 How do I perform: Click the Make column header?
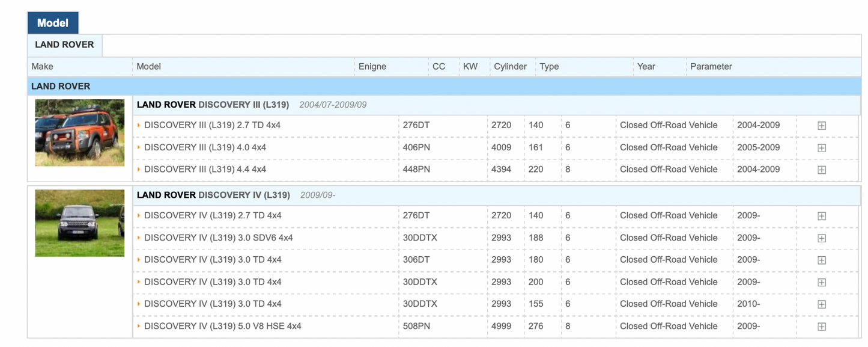coord(42,67)
